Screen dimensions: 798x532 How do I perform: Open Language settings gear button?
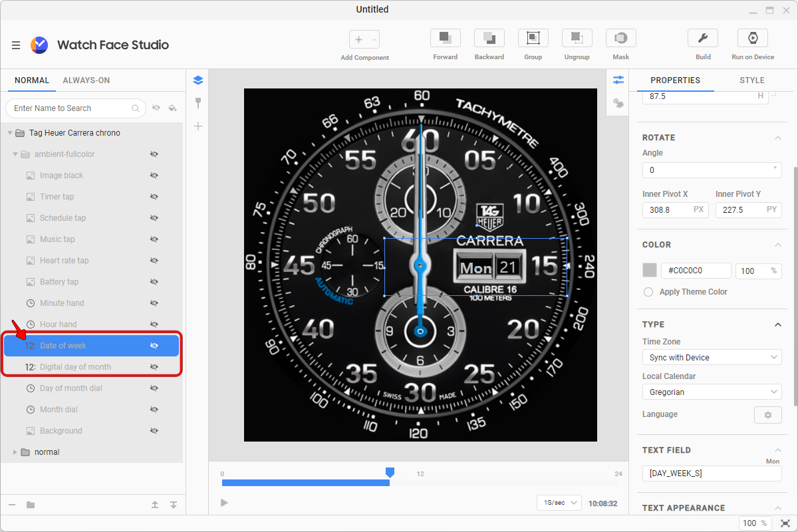[767, 415]
